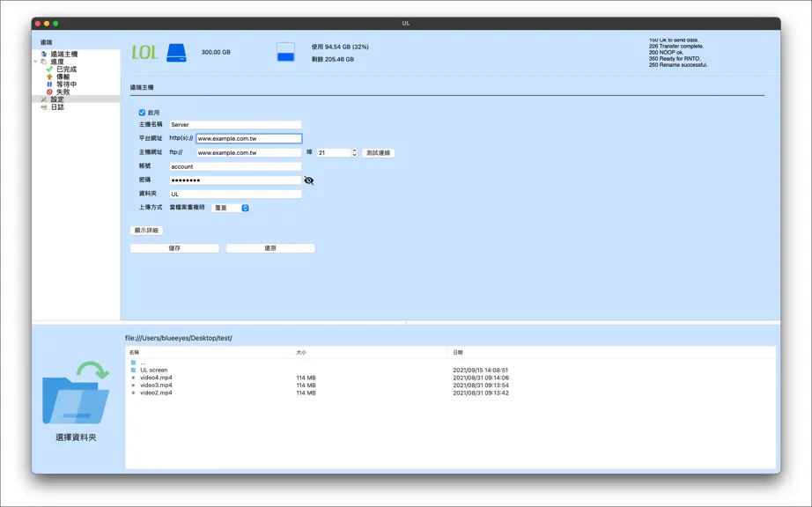Click the 選擇資料夾 folder icon
The height and width of the screenshot is (507, 812).
click(76, 393)
